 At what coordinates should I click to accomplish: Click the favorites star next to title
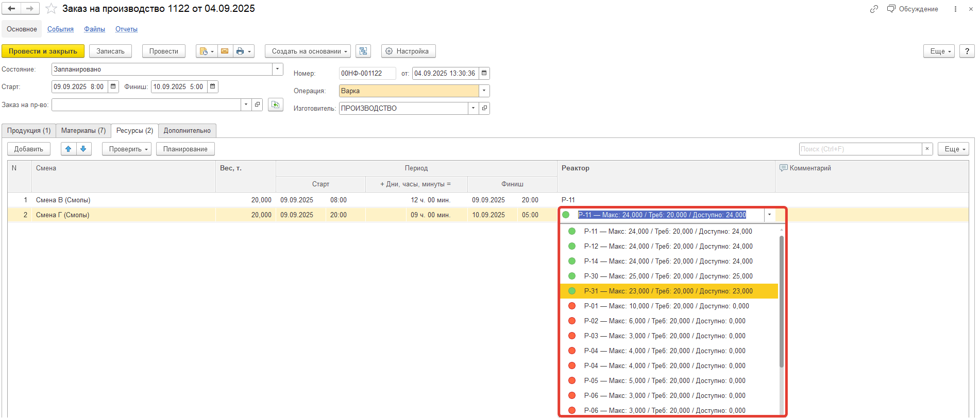(51, 9)
